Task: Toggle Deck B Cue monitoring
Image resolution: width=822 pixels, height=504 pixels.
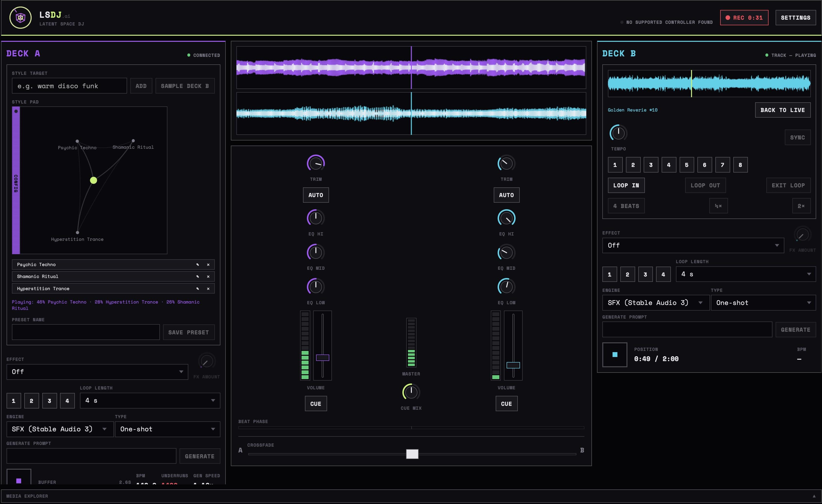Action: [506, 404]
